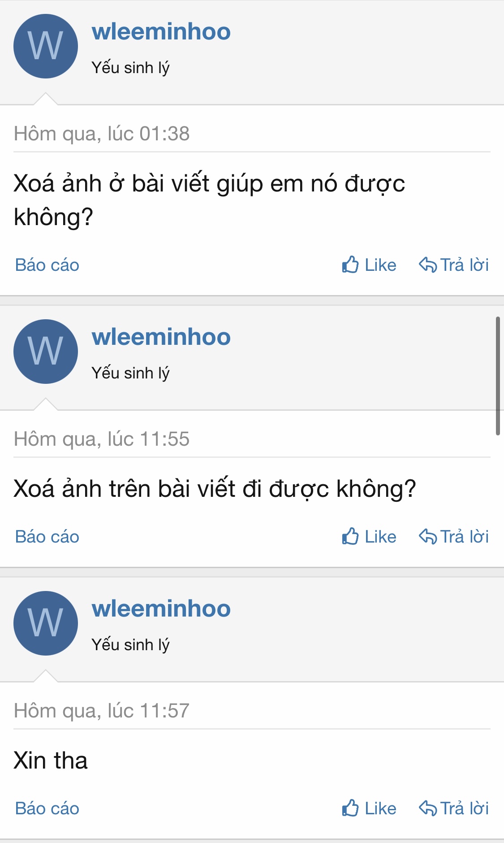Tap the thumbs-up Like icon on 01:38 comment
This screenshot has height=843, width=504.
point(350,265)
